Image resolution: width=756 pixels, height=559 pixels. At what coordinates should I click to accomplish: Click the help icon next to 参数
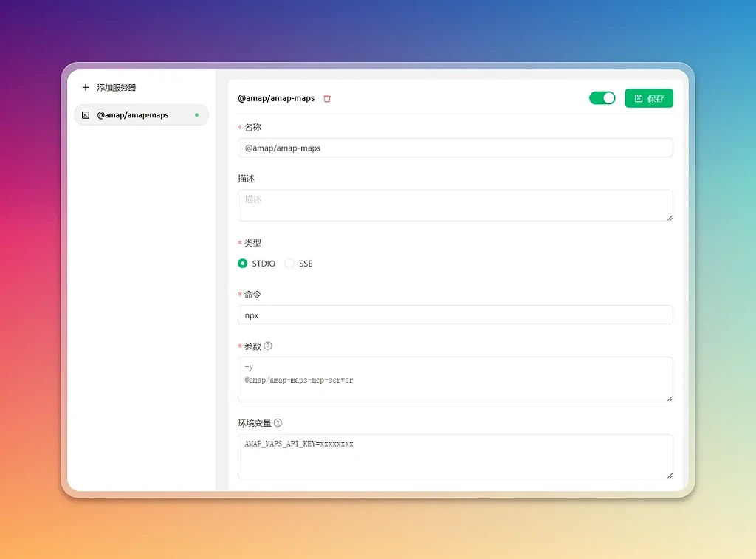pyautogui.click(x=268, y=346)
